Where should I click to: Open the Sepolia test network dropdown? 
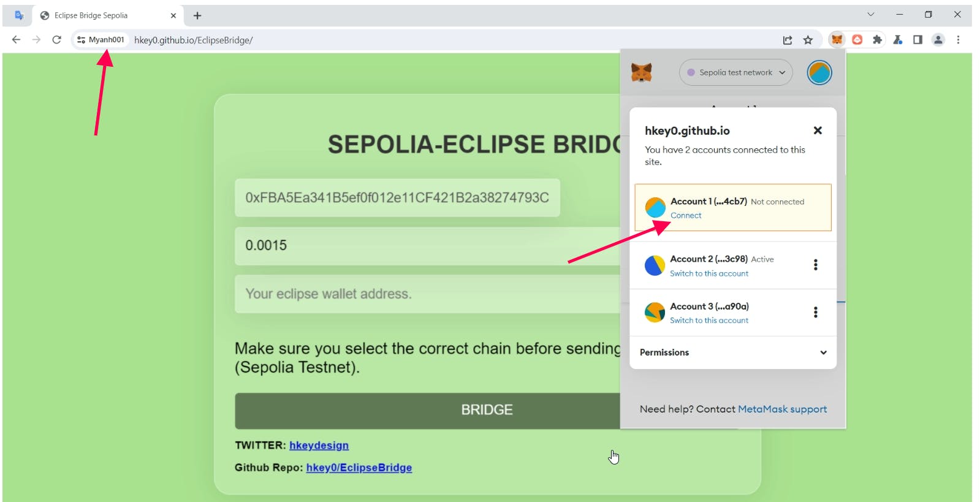click(735, 72)
